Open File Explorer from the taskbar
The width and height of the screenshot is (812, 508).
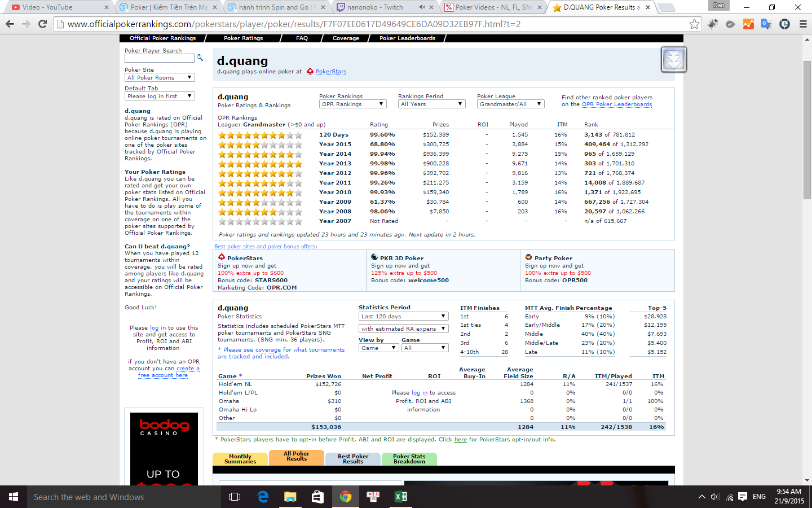click(x=290, y=497)
